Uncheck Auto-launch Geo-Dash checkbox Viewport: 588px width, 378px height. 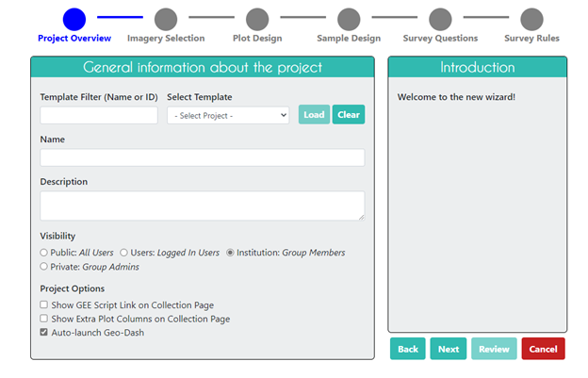(44, 333)
